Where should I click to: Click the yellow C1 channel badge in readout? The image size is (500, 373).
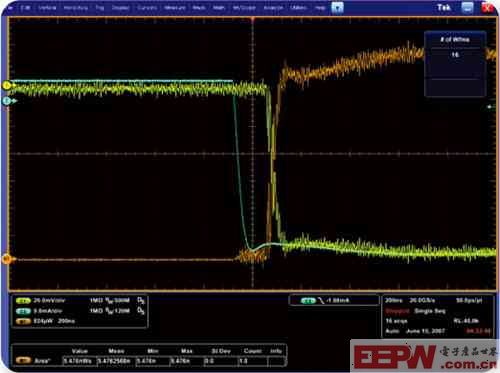tap(23, 301)
